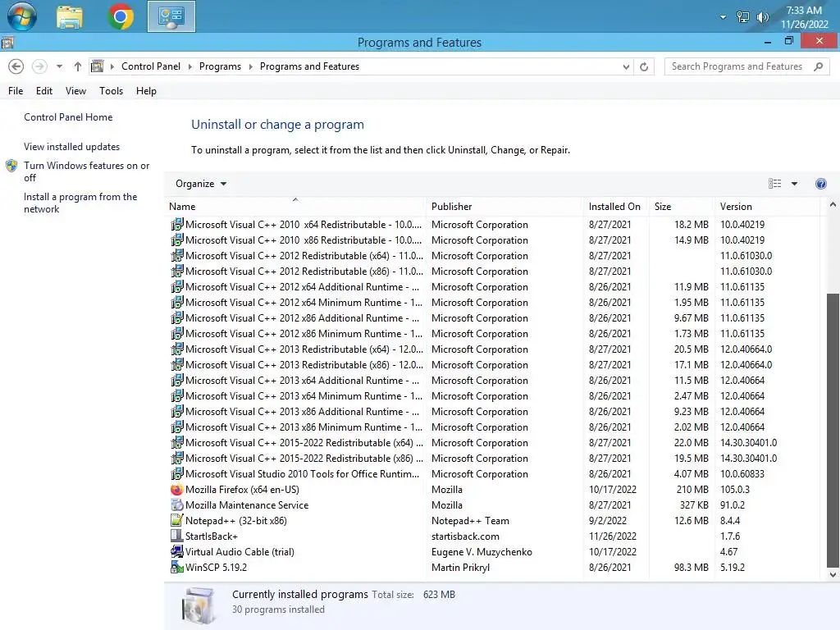Change view using the view icon
Screen dimensions: 840x630
pyautogui.click(x=774, y=184)
